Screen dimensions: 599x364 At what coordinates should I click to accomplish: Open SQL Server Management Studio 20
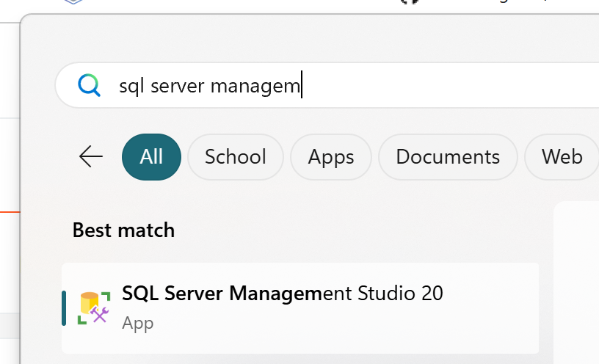click(x=283, y=294)
